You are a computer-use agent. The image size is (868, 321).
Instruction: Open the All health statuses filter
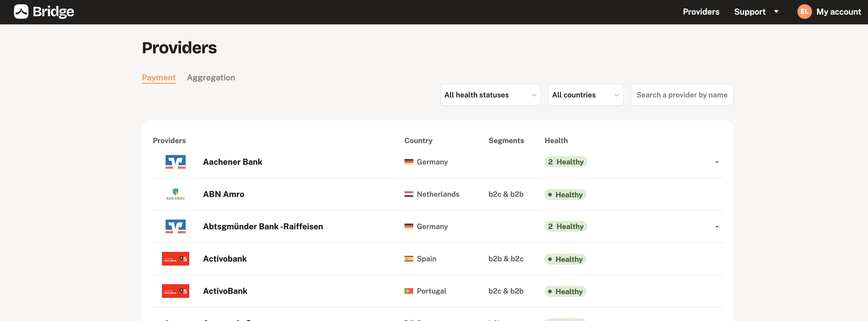(x=490, y=95)
